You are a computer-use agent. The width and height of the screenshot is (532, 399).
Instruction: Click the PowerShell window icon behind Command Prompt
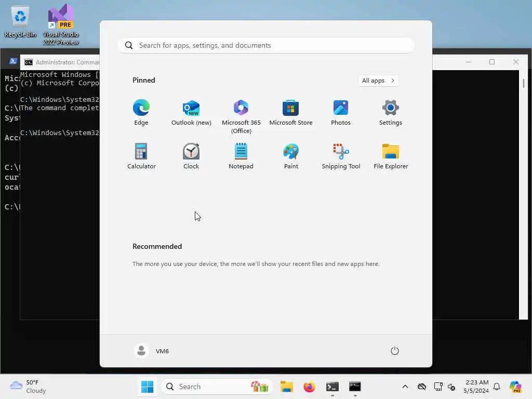click(x=13, y=61)
